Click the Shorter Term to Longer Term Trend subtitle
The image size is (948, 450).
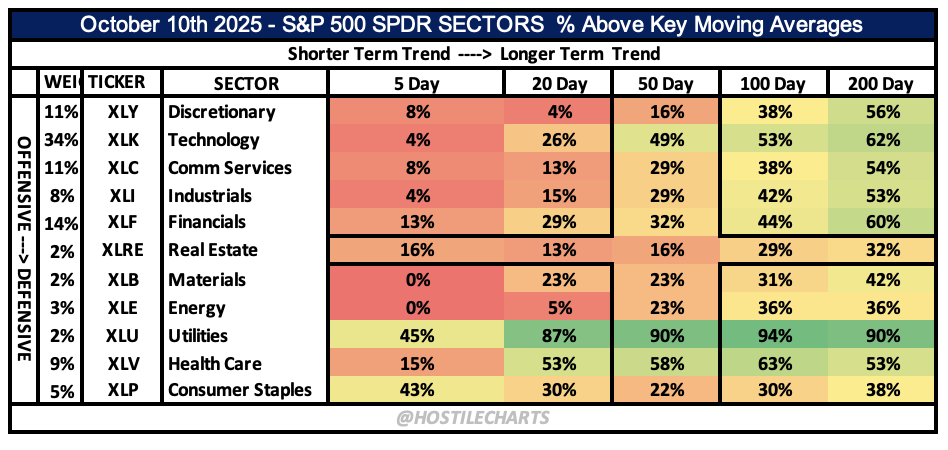(x=473, y=53)
